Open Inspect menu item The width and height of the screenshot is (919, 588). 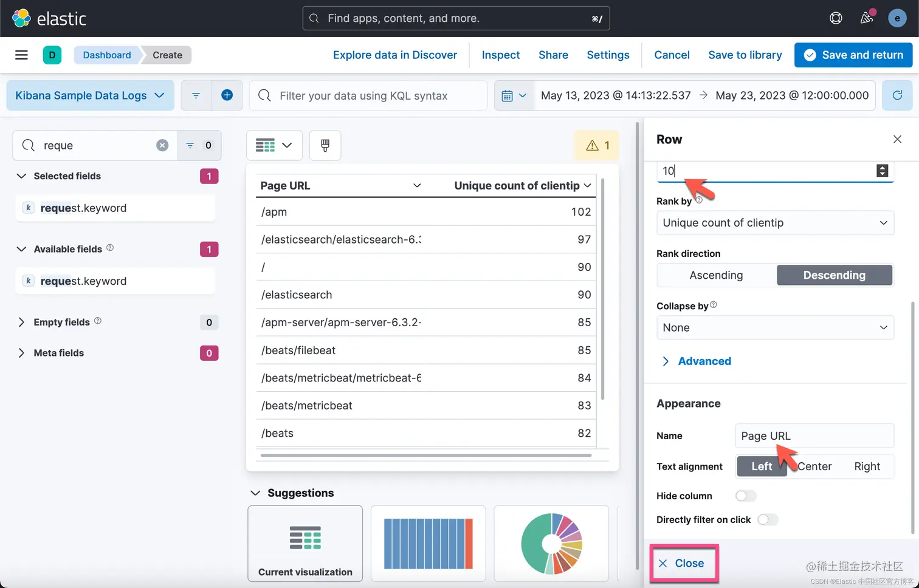[501, 55]
